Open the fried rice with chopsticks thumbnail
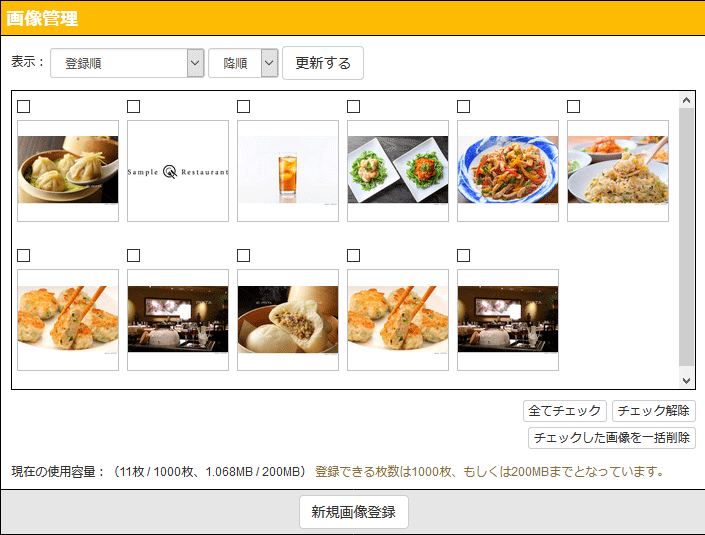Viewport: 705px width, 535px height. (x=618, y=170)
